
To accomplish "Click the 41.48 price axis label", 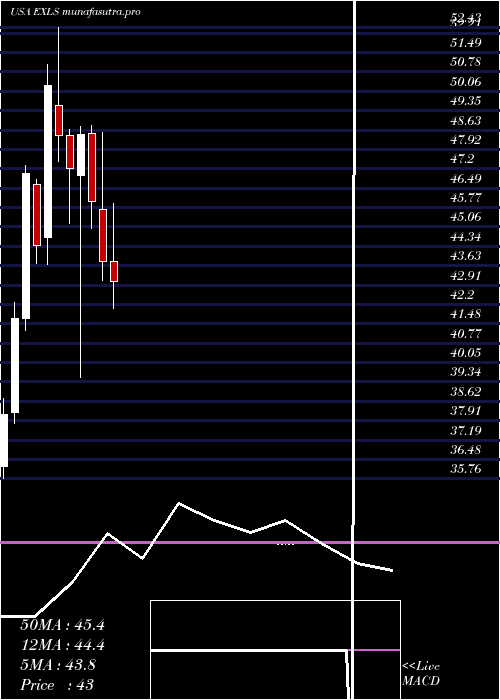I will click(x=465, y=314).
